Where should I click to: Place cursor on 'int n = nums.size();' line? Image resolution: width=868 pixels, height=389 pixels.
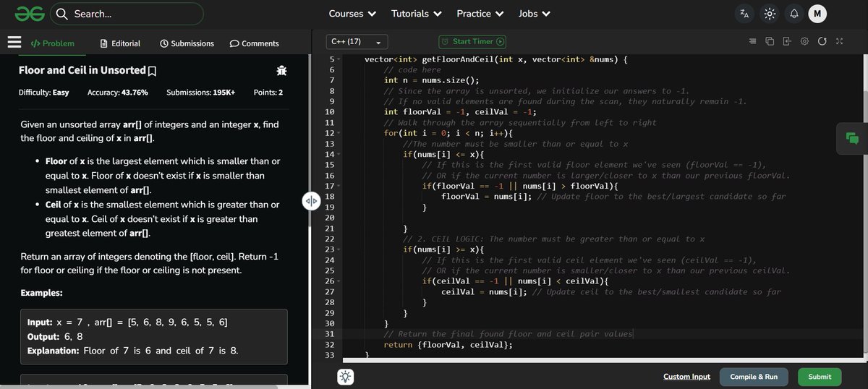click(431, 80)
